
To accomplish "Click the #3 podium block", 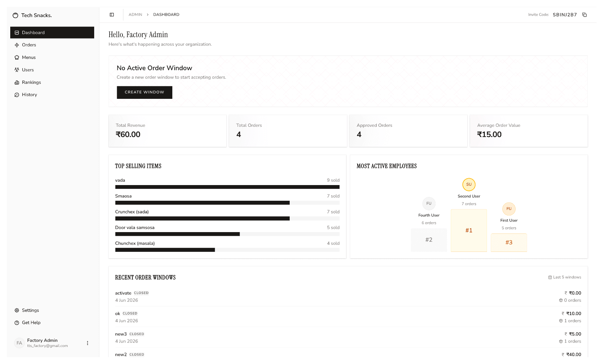I will [x=509, y=243].
